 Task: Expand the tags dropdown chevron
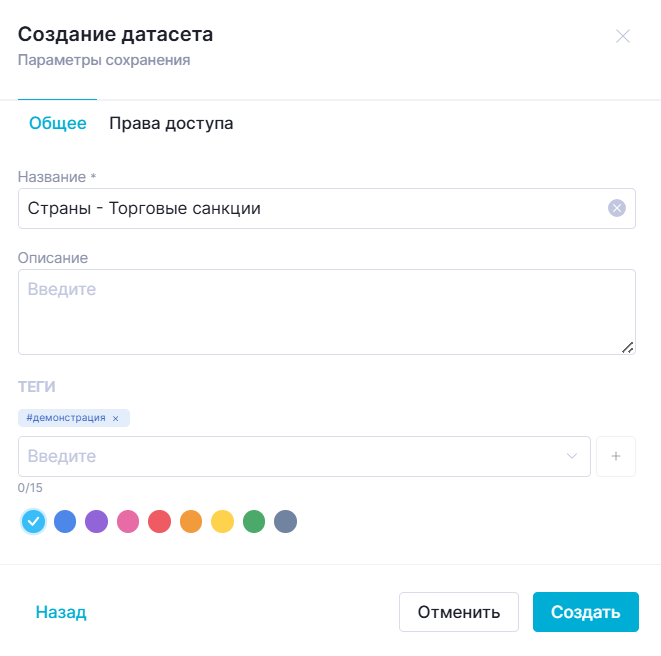[572, 456]
